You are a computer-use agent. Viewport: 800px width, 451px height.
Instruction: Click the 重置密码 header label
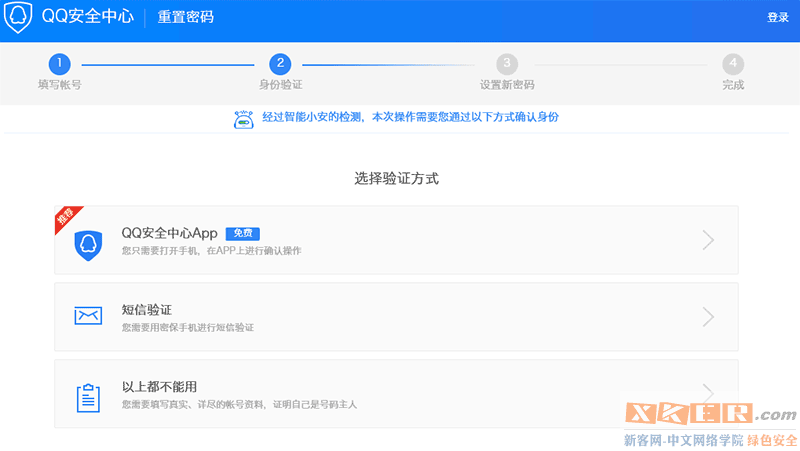[185, 17]
